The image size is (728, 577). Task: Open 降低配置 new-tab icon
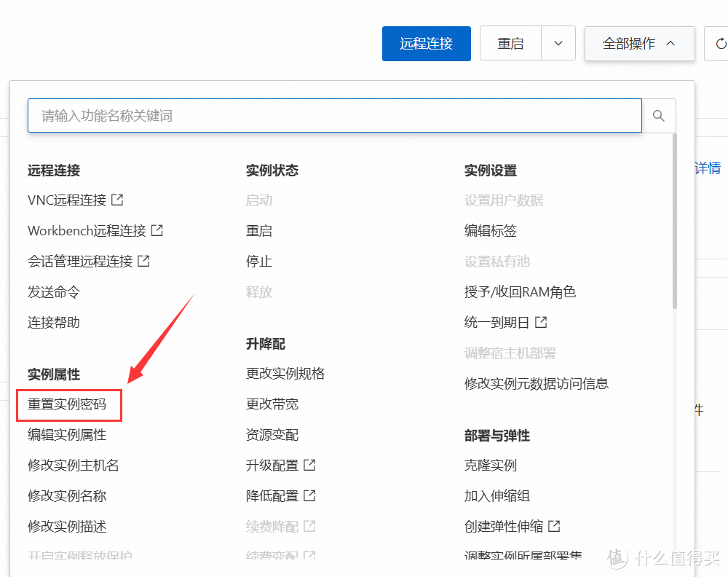coord(309,495)
